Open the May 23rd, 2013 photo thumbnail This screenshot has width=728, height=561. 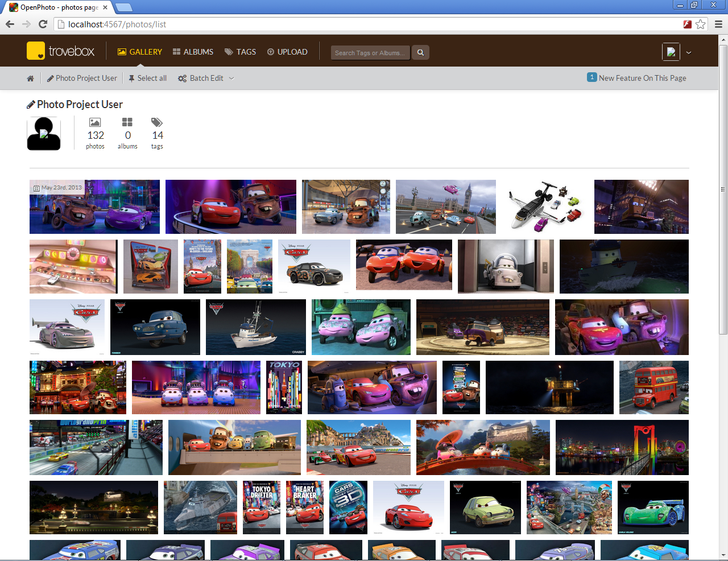pos(94,207)
